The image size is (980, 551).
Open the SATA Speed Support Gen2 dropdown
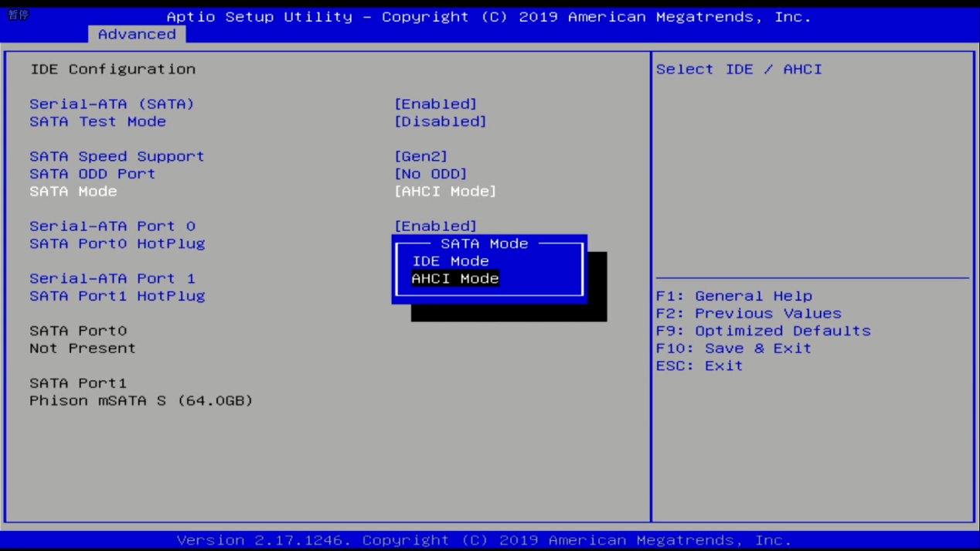pyautogui.click(x=420, y=157)
